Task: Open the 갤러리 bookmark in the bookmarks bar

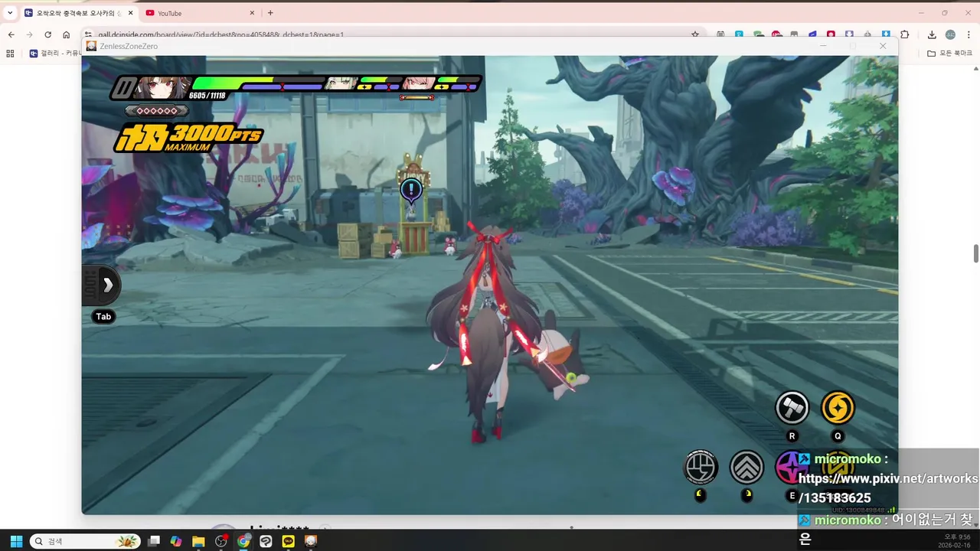Action: (55, 54)
